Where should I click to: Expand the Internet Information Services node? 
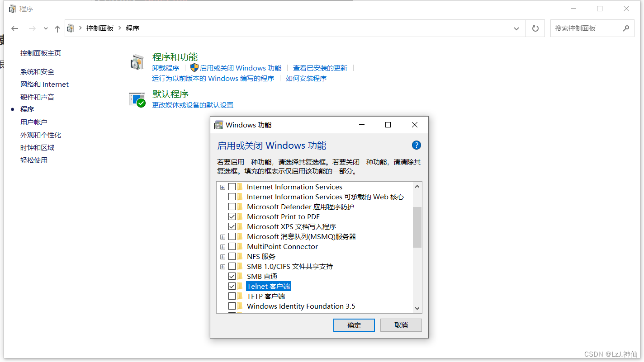coord(223,187)
